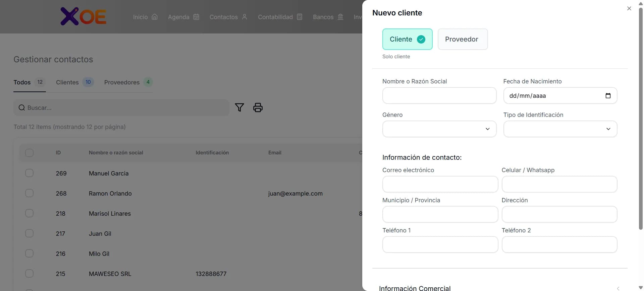Image resolution: width=644 pixels, height=291 pixels.
Task: Click the panel vertical scrollbar thumb
Action: (x=641, y=119)
